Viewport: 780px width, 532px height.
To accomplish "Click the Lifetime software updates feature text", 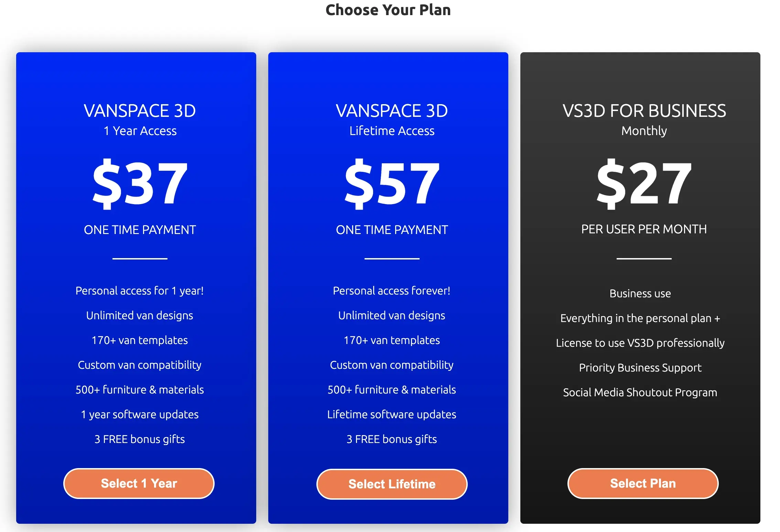I will pyautogui.click(x=392, y=414).
